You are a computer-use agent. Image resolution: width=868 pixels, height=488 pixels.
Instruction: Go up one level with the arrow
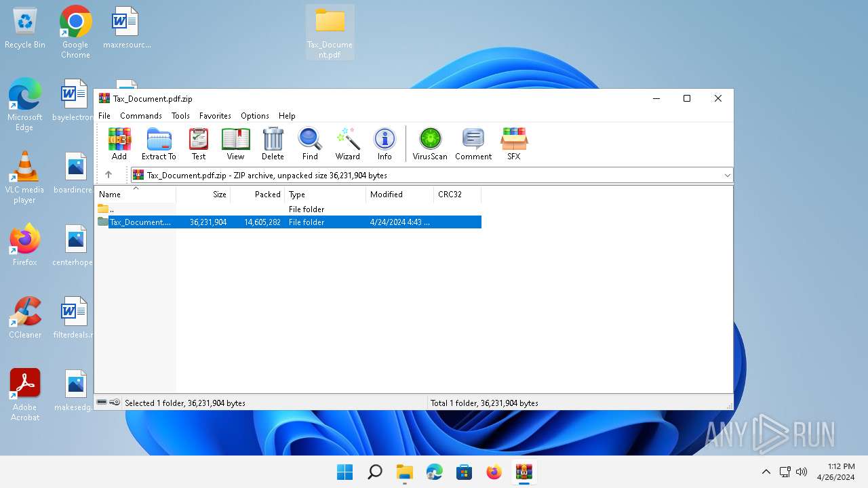pos(108,175)
